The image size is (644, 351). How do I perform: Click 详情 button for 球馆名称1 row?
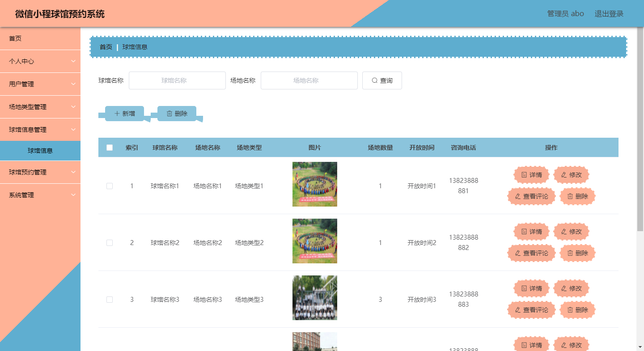531,175
